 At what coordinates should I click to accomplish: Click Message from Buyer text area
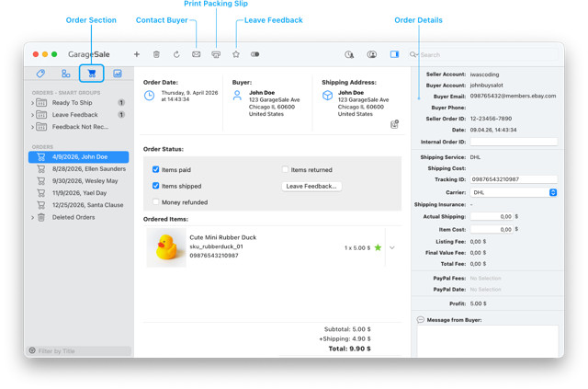pyautogui.click(x=488, y=341)
